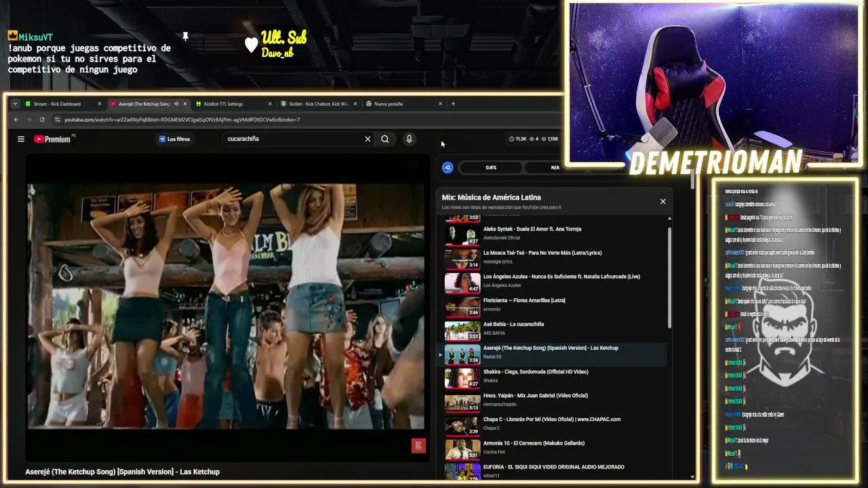Image resolution: width=868 pixels, height=488 pixels.
Task: Go to YouTube Premium home logo
Action: tap(52, 139)
